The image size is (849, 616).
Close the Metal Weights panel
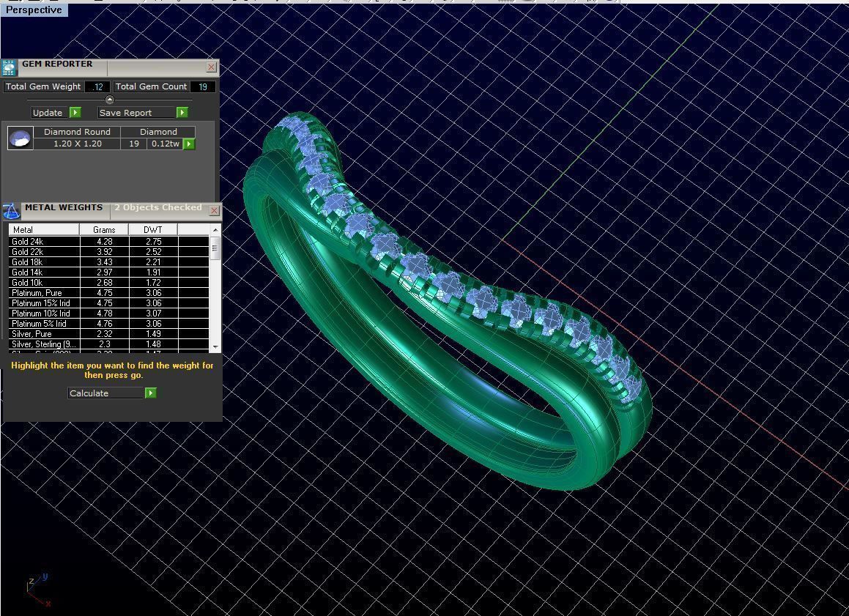click(x=215, y=210)
